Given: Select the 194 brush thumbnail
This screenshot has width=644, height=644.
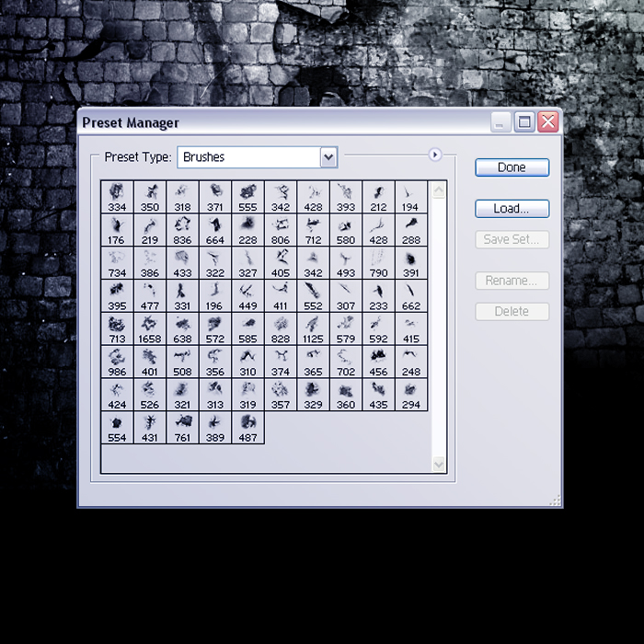Looking at the screenshot, I should (x=411, y=197).
